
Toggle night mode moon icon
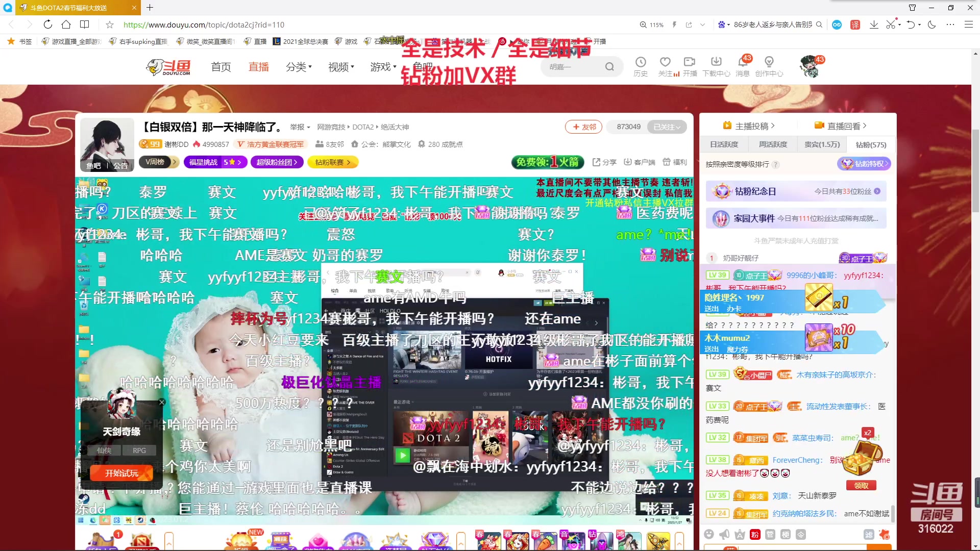(932, 24)
